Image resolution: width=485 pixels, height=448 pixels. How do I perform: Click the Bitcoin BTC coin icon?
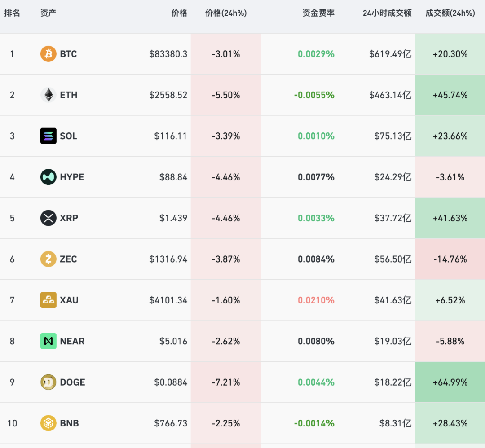click(48, 54)
